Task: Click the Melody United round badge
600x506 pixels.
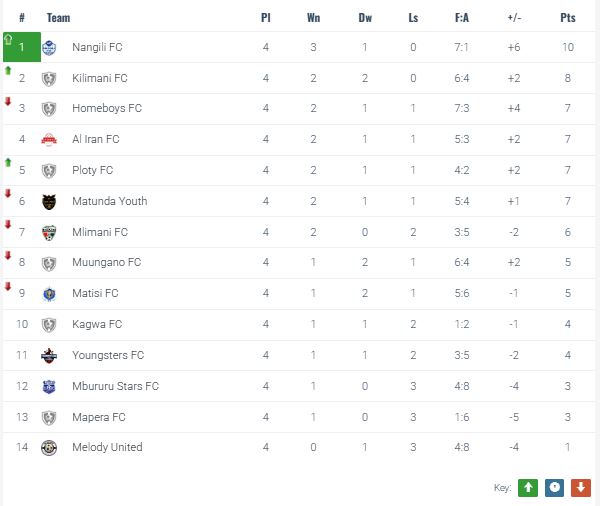Action: tap(49, 447)
